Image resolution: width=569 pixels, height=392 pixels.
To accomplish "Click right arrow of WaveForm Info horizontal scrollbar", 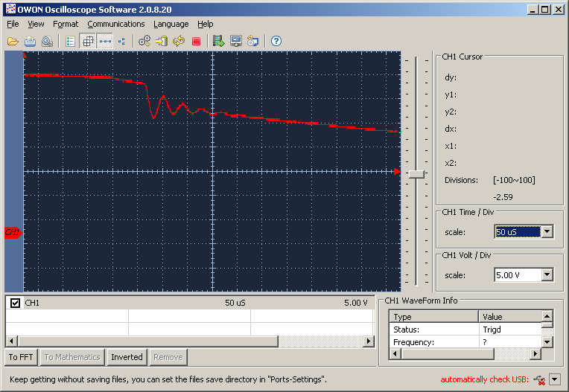I will pos(535,353).
